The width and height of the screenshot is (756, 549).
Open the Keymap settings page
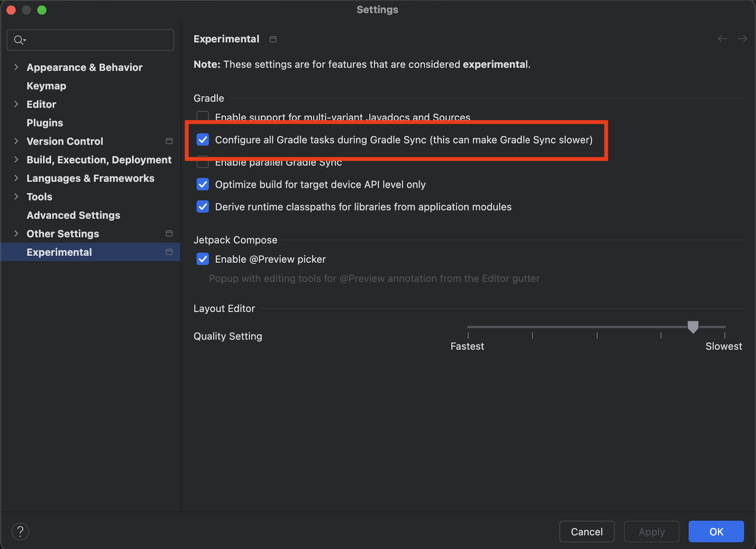[x=46, y=86]
